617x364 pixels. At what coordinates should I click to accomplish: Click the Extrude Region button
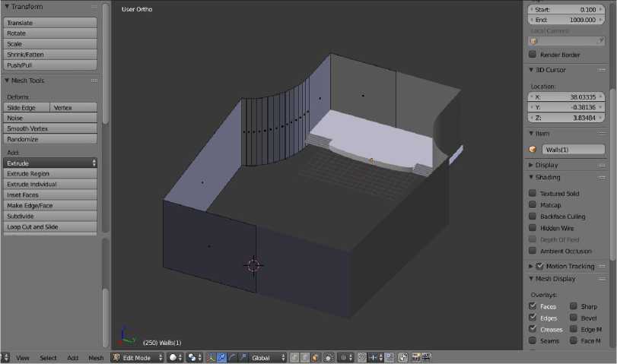[x=51, y=174]
